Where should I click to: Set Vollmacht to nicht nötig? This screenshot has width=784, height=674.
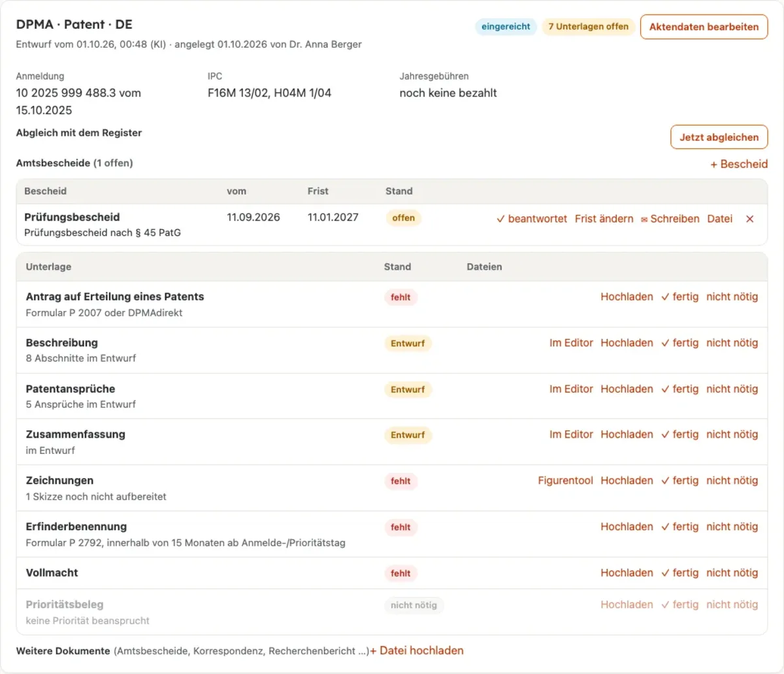[x=732, y=573]
